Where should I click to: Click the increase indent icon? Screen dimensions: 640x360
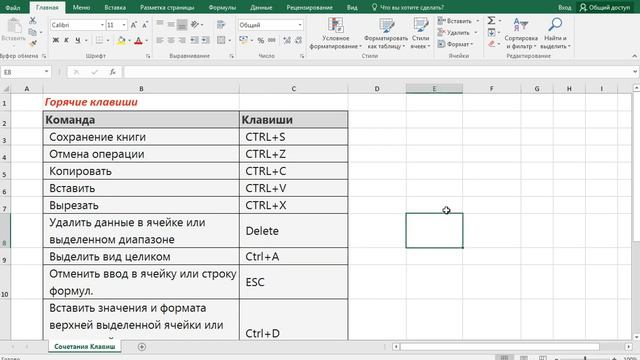click(x=206, y=40)
